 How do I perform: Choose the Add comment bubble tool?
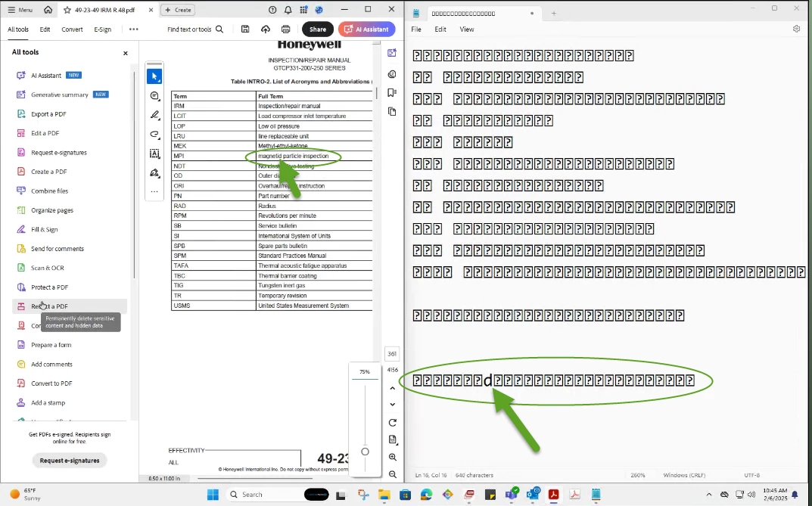pyautogui.click(x=154, y=96)
